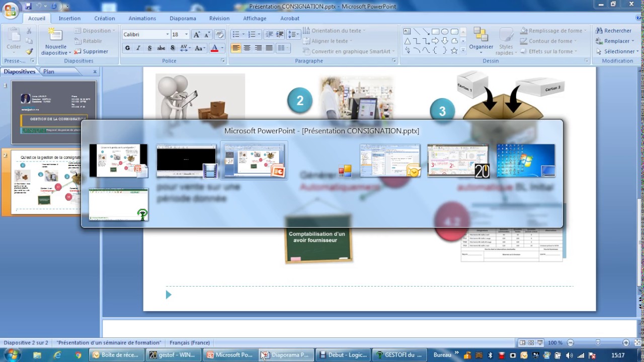
Task: Toggle italic (I) formatting
Action: pyautogui.click(x=138, y=48)
